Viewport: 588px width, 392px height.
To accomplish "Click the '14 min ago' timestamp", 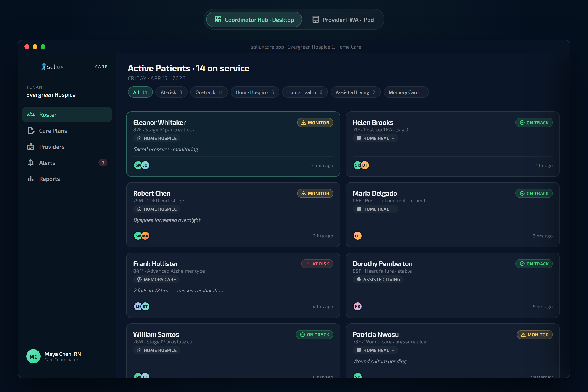I will click(x=321, y=165).
